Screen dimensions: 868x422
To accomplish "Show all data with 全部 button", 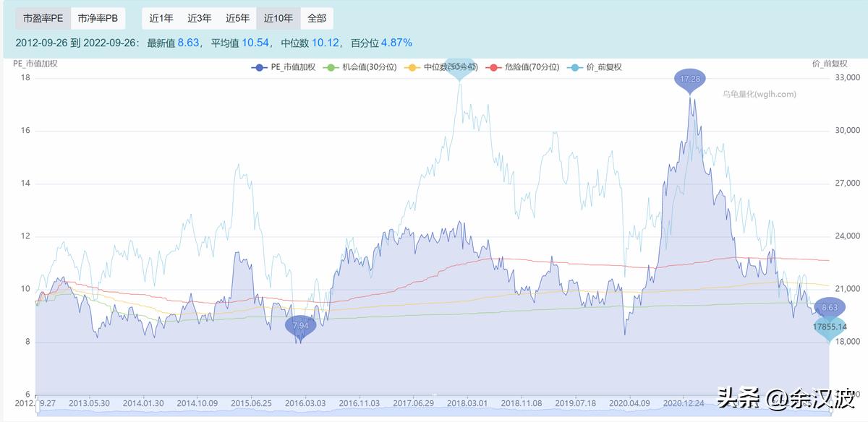I will click(x=317, y=19).
